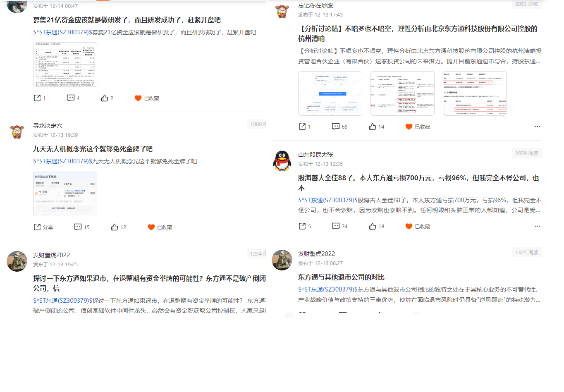Image resolution: width=564 pixels, height=392 pixels.
Task: Click timestamp 发布于 12-13 12:35
Action: pos(320,164)
